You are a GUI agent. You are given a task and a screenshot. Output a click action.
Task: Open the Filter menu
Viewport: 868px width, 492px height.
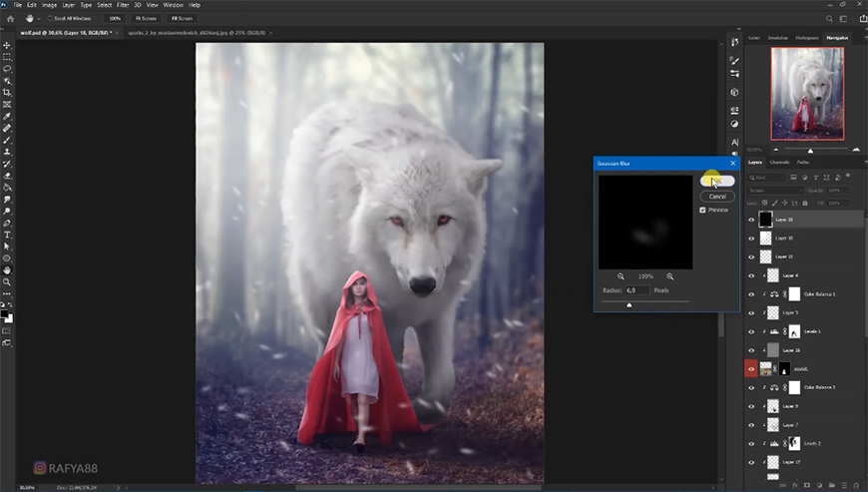[123, 5]
